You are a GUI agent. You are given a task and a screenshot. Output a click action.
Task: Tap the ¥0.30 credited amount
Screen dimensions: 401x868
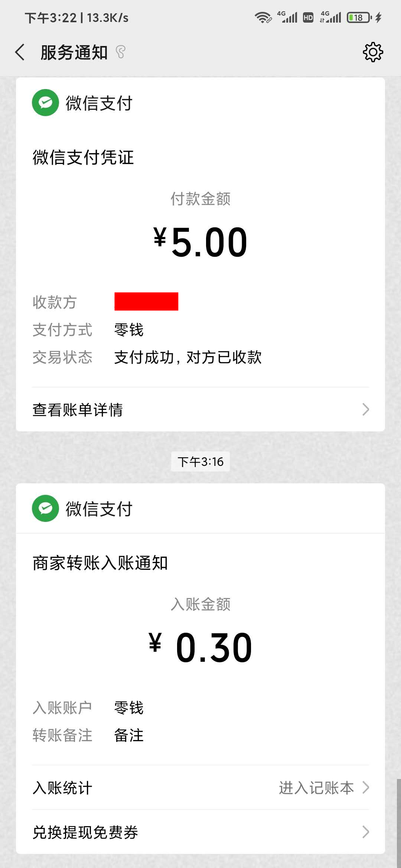(x=200, y=648)
